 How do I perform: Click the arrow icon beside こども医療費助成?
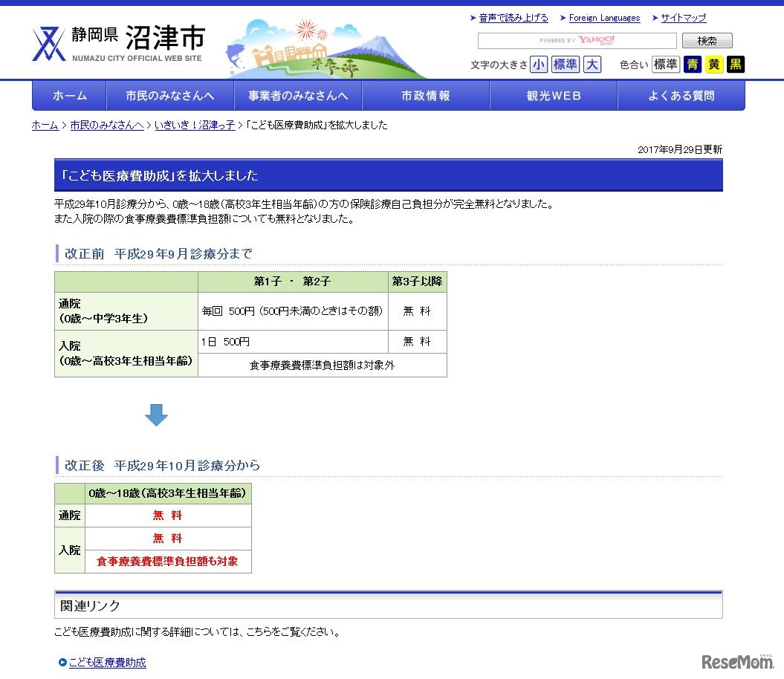(x=62, y=663)
